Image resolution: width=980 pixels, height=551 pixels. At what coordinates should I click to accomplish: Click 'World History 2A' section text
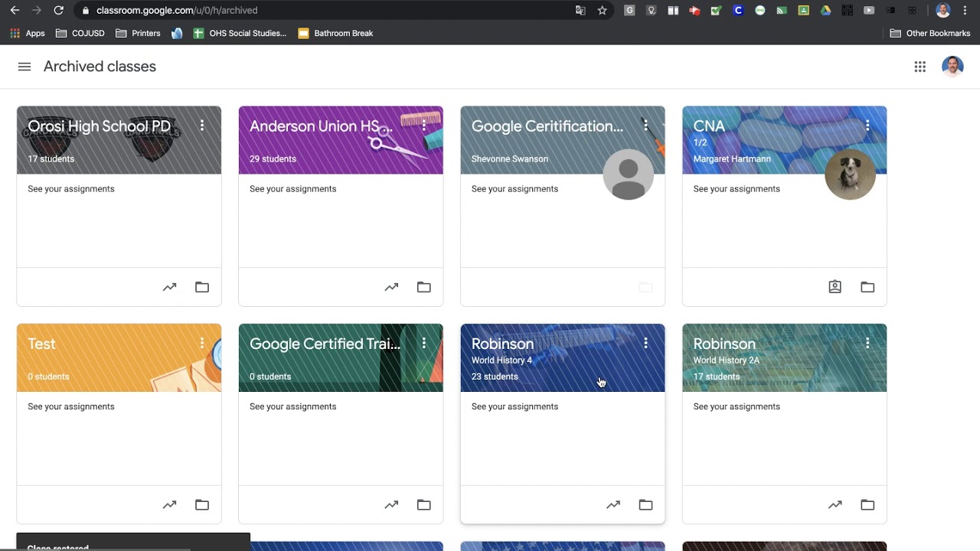727,360
